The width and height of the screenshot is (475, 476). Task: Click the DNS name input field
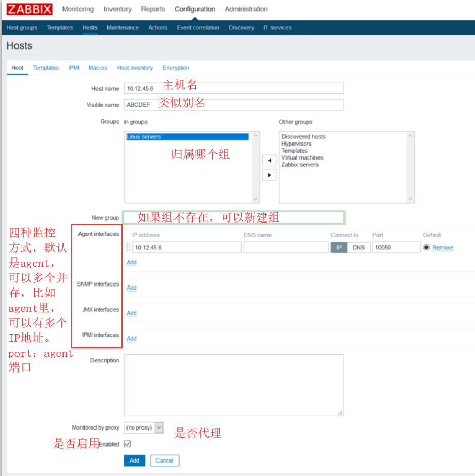286,247
